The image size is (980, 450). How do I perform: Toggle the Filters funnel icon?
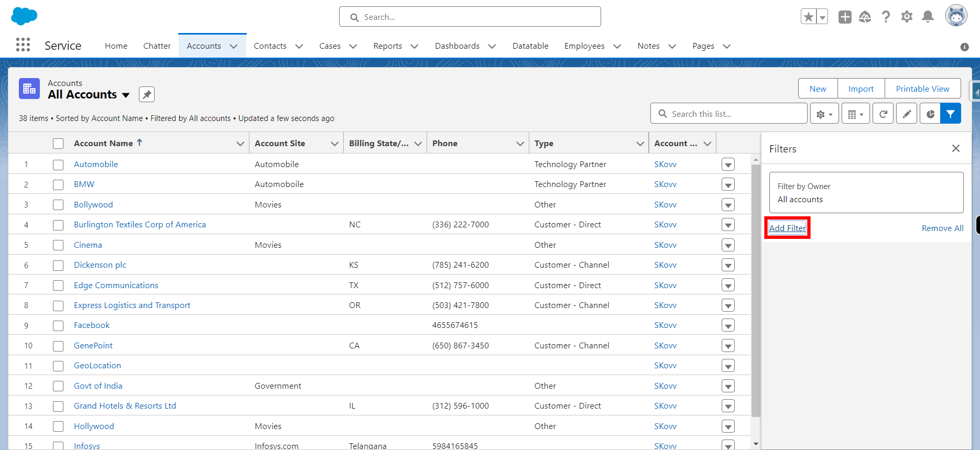click(951, 114)
